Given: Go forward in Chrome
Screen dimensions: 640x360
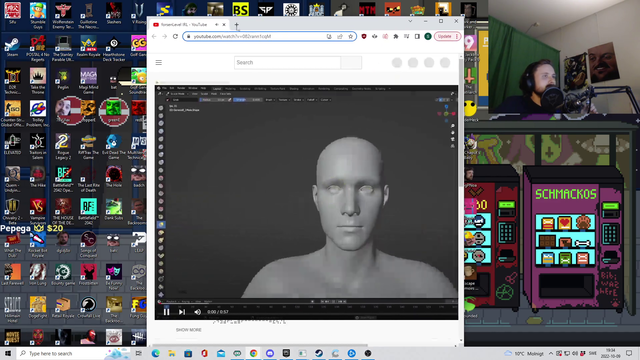Looking at the screenshot, I should [x=164, y=36].
